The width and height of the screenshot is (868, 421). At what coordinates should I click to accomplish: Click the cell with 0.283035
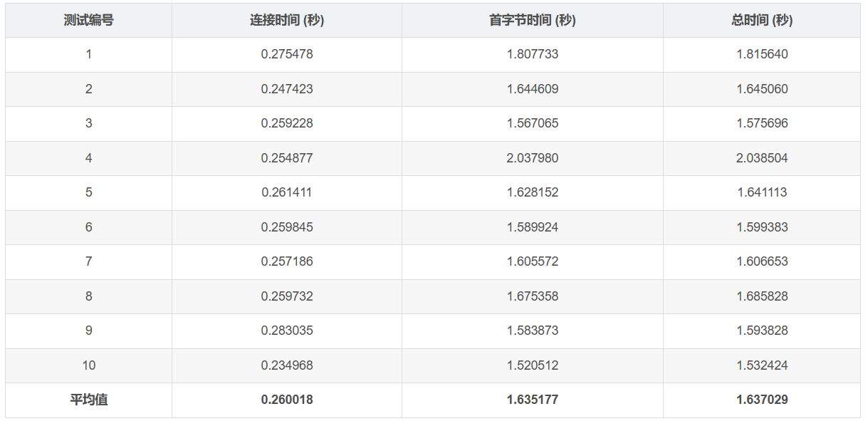286,331
